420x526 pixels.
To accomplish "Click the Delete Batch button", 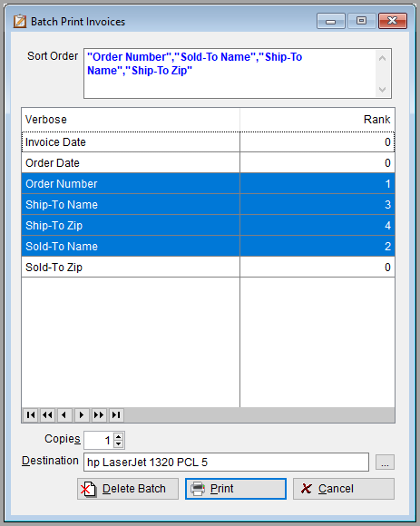I will (x=128, y=489).
